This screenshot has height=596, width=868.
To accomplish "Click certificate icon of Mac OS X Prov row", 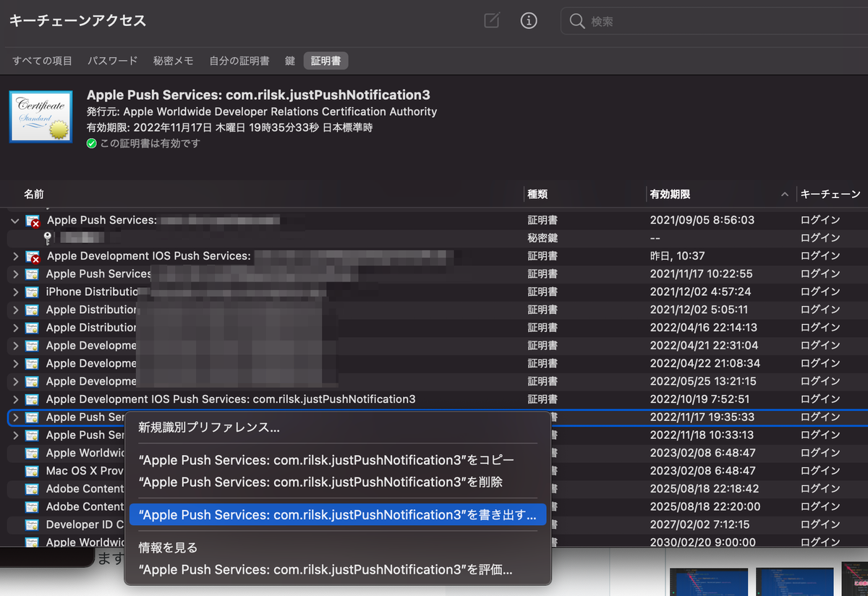I will [x=32, y=471].
